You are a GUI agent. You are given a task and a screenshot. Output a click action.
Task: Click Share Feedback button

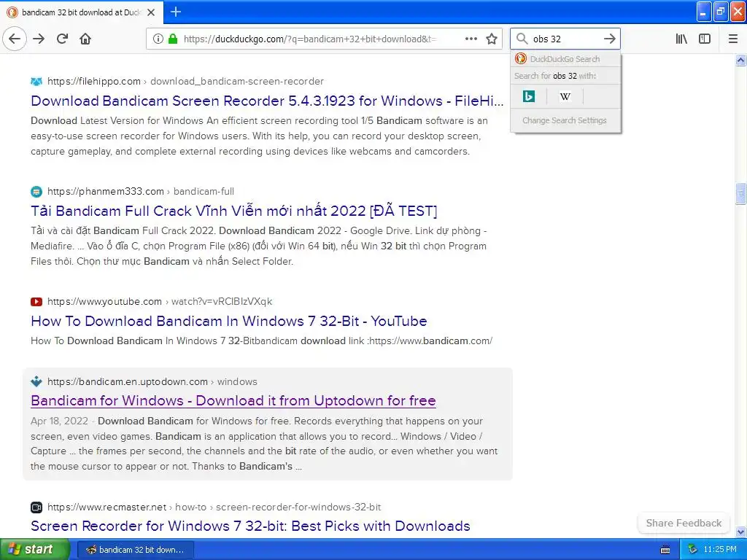[x=684, y=523]
